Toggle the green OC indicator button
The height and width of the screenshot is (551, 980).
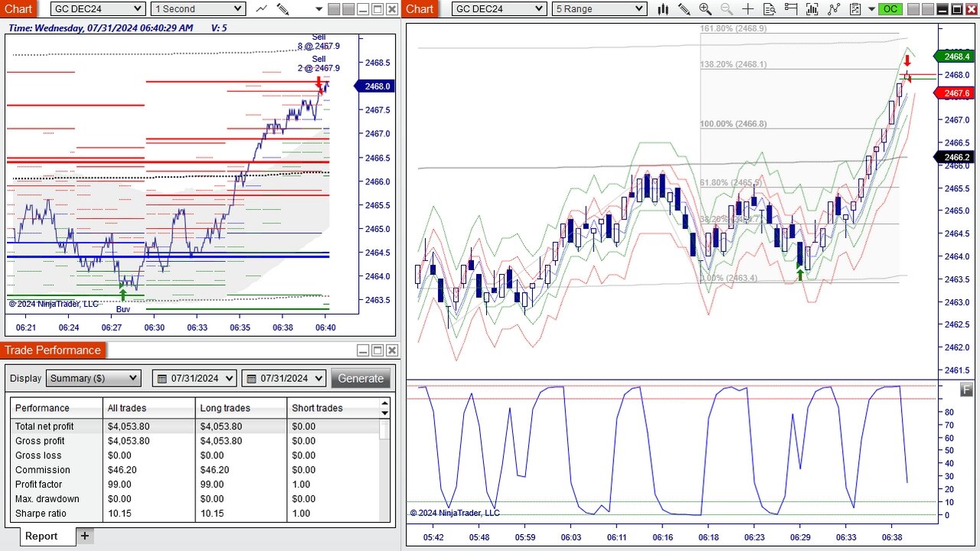tap(890, 9)
